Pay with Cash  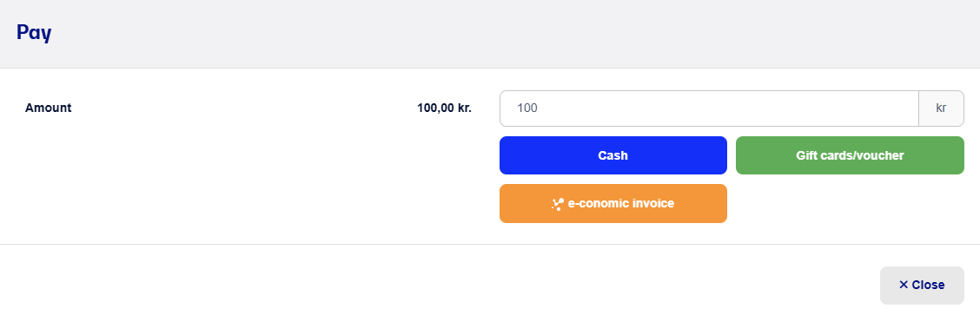point(612,155)
